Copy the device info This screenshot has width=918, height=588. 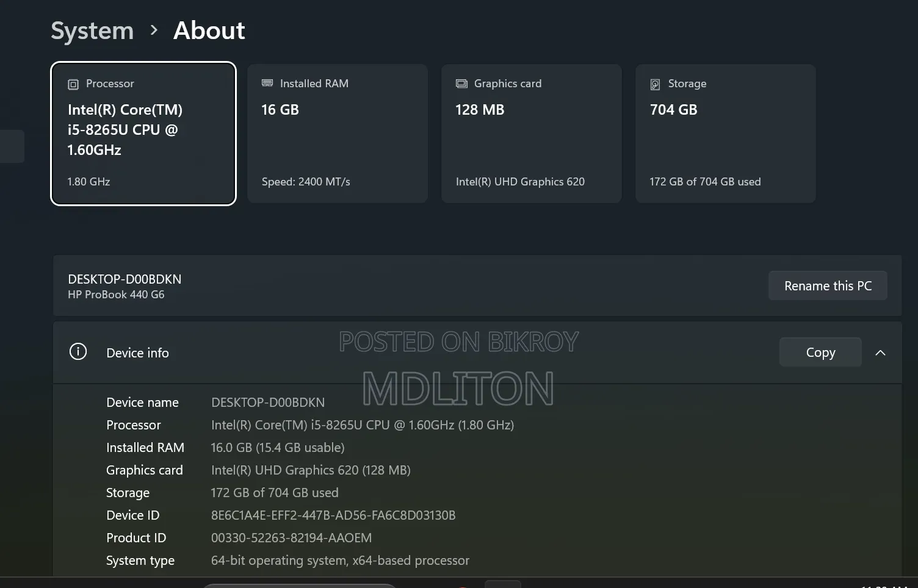(820, 352)
